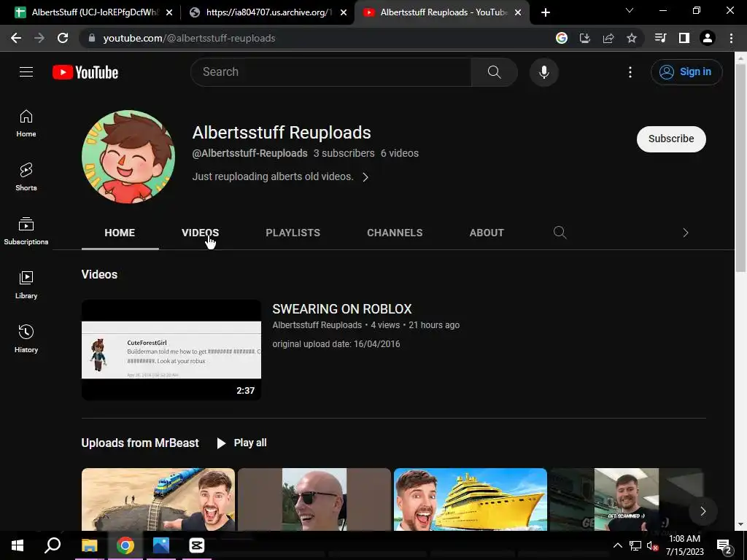Image resolution: width=747 pixels, height=560 pixels.
Task: Reload the current page
Action: click(63, 38)
